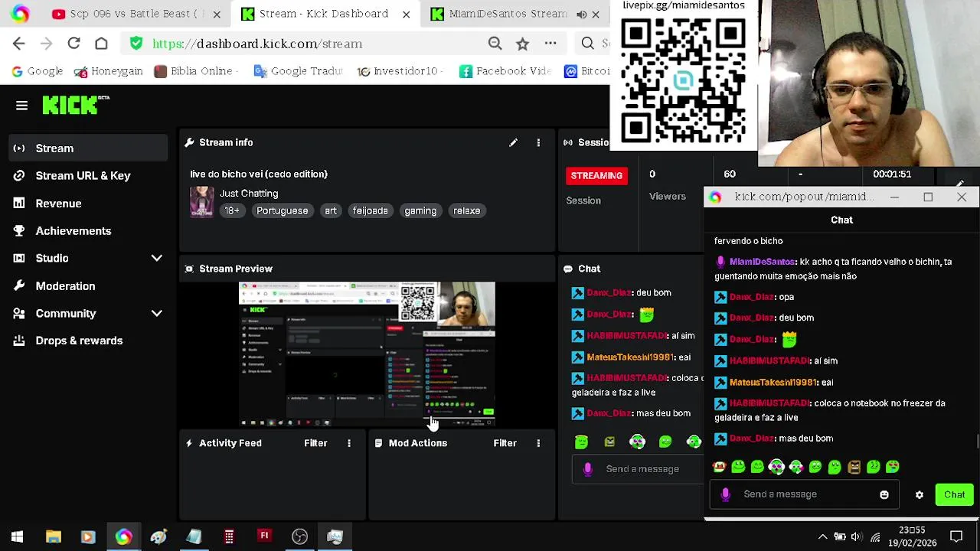
Task: Switch to Stream - Kick Dashboard tab
Action: pyautogui.click(x=324, y=14)
